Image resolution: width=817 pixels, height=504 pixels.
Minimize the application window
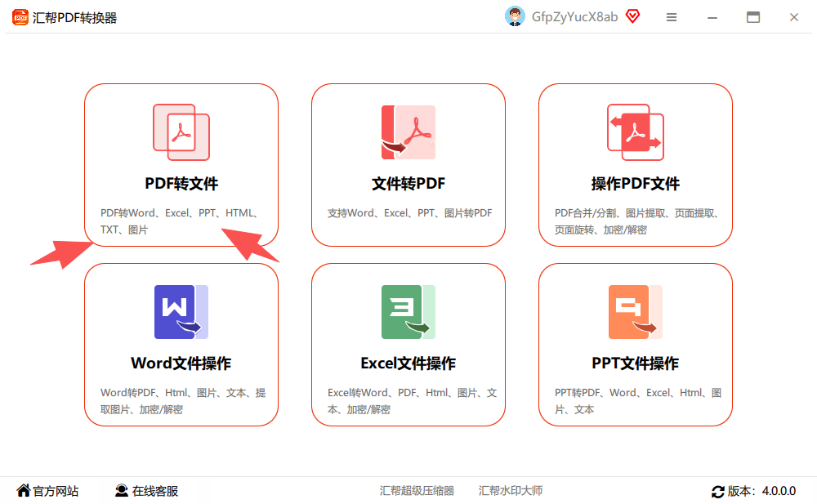coord(712,17)
